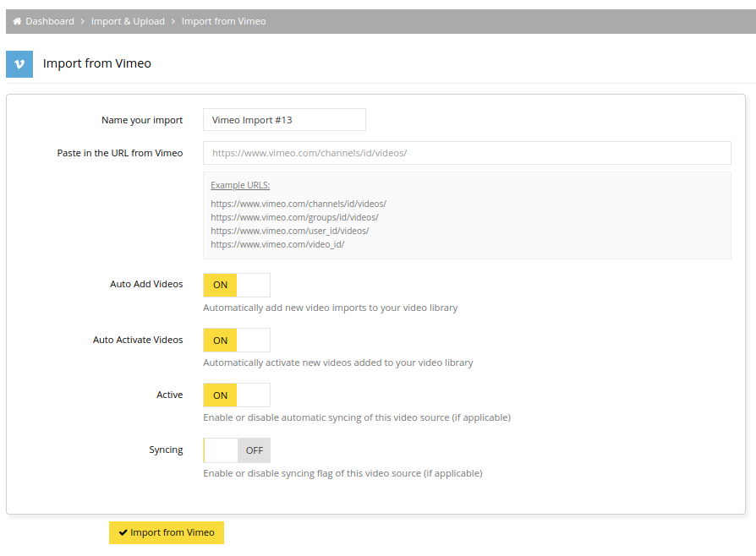This screenshot has width=756, height=556.
Task: Click the home icon in breadcrumb
Action: [x=17, y=21]
